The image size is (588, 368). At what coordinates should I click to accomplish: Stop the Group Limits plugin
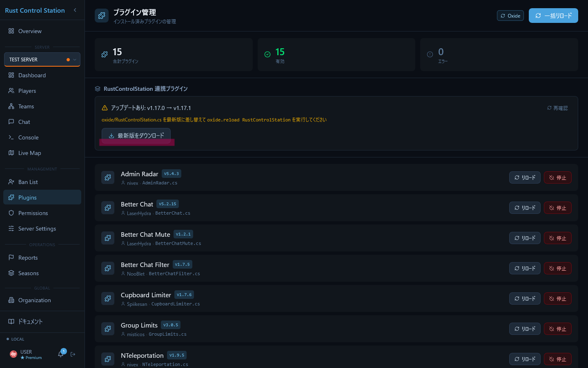[558, 329]
